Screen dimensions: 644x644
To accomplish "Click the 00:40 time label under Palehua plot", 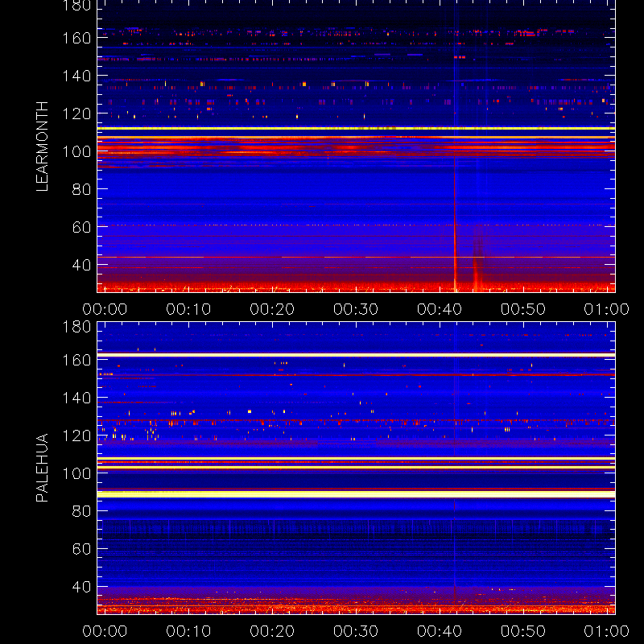I will (x=440, y=631).
